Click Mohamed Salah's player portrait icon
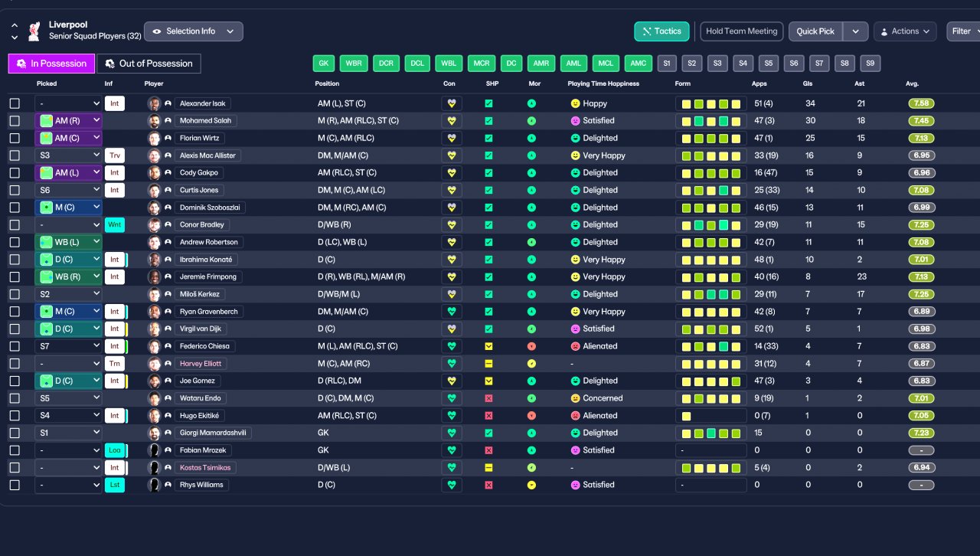 click(x=154, y=121)
